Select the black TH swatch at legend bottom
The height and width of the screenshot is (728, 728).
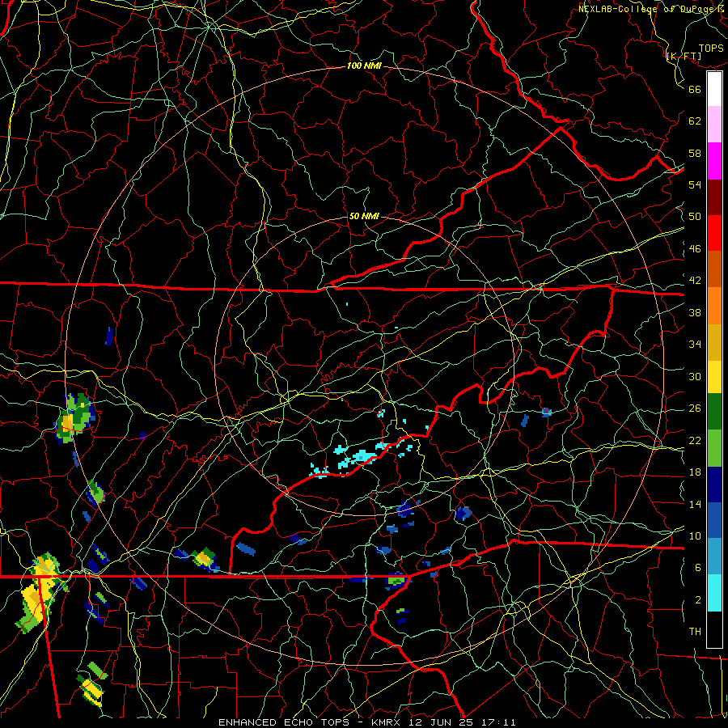[714, 629]
